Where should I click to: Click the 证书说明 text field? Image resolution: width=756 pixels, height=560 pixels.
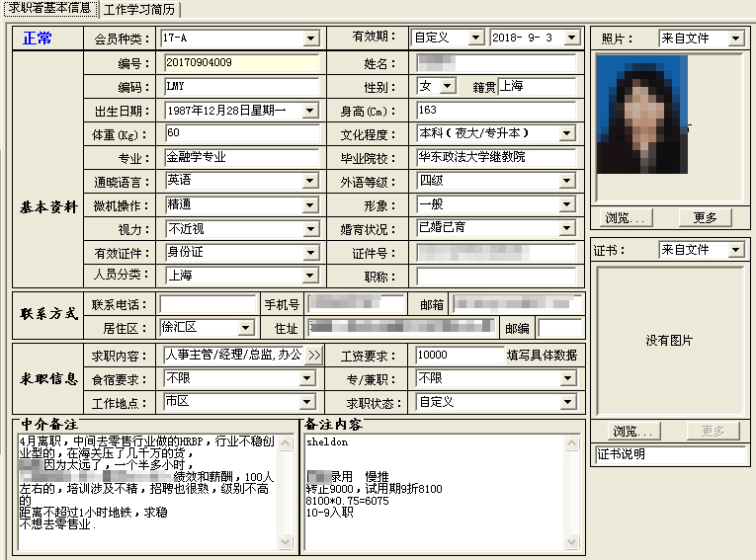671,454
